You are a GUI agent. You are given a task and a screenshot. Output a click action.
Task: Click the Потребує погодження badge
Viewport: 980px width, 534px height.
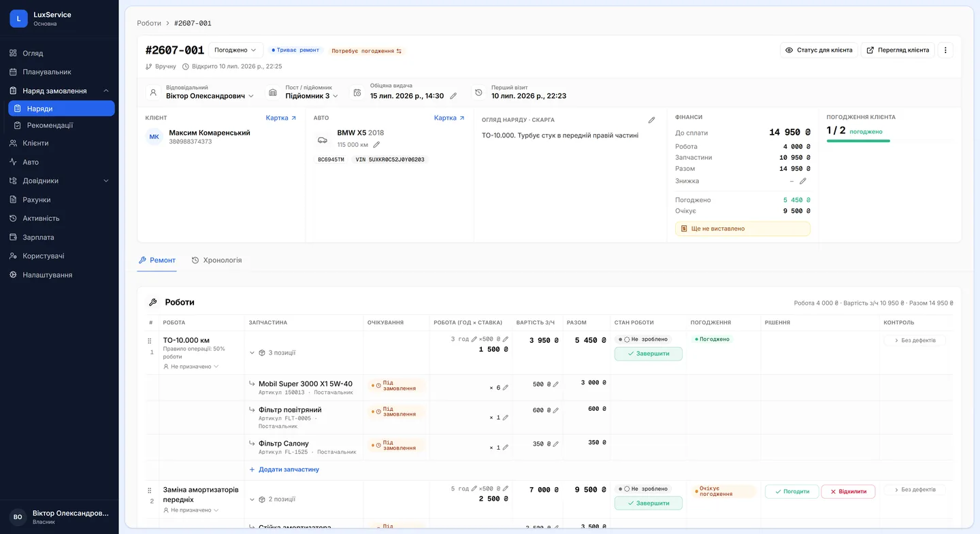coord(366,50)
